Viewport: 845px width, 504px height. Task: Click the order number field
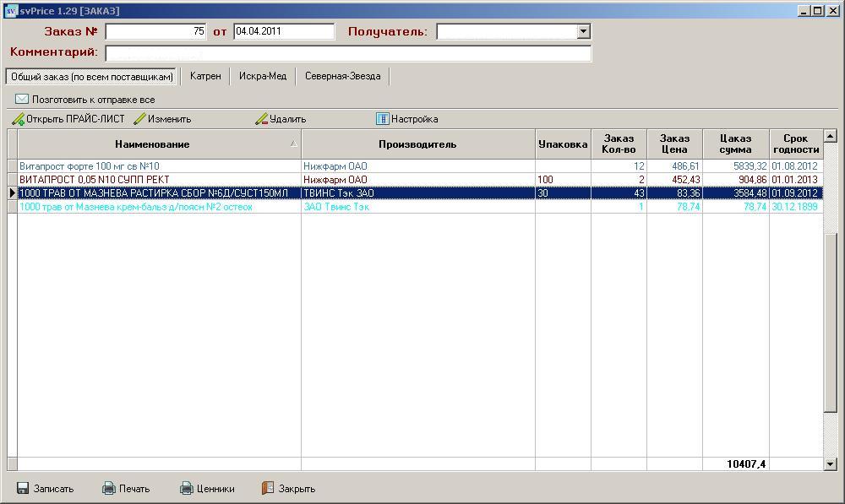[155, 31]
